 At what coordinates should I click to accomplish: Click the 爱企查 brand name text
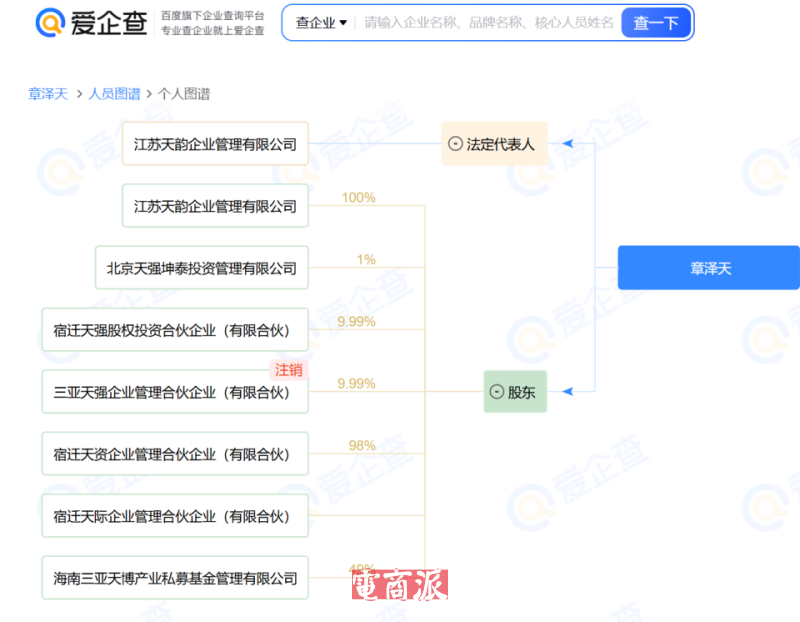(x=109, y=23)
